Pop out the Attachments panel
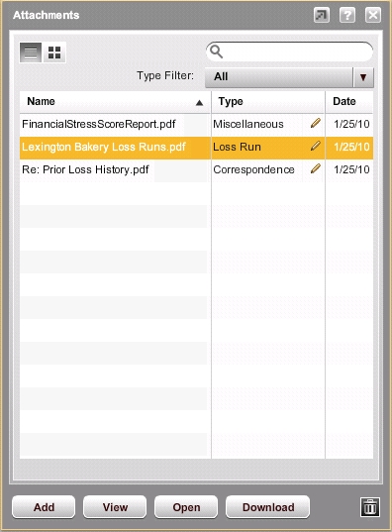 (322, 15)
